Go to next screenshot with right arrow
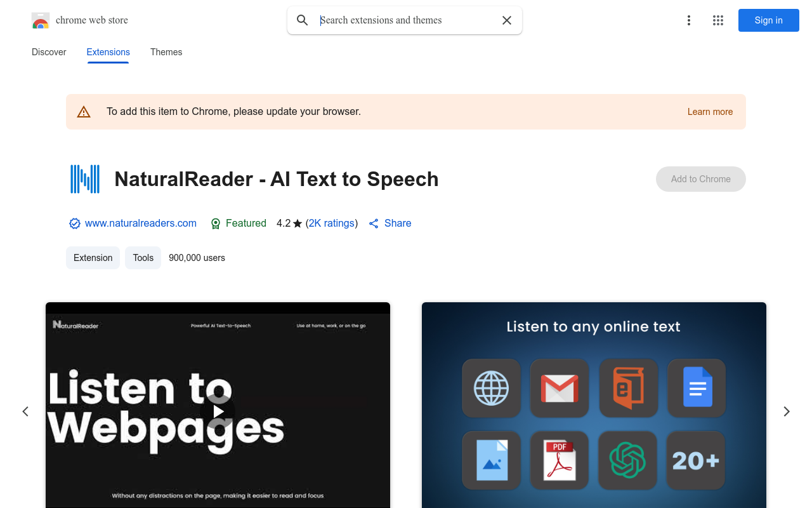The width and height of the screenshot is (812, 508). tap(787, 411)
